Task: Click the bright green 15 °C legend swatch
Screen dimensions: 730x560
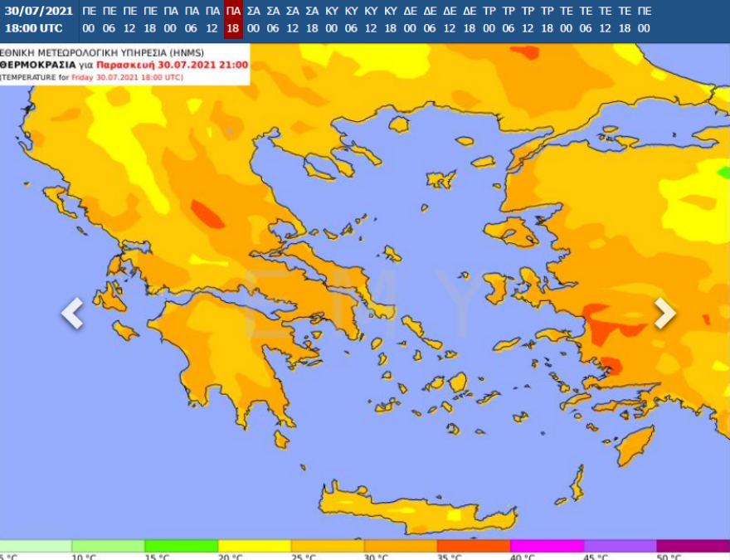Action: (181, 546)
